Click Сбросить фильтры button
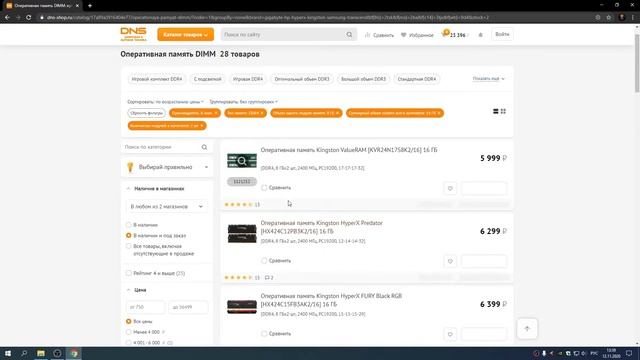Viewport: 640px width, 360px height. pos(147,113)
